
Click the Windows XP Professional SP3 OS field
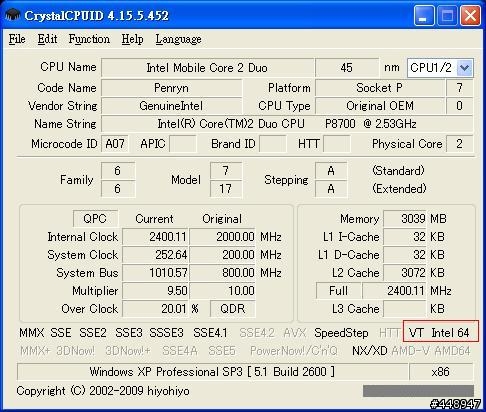click(x=213, y=371)
